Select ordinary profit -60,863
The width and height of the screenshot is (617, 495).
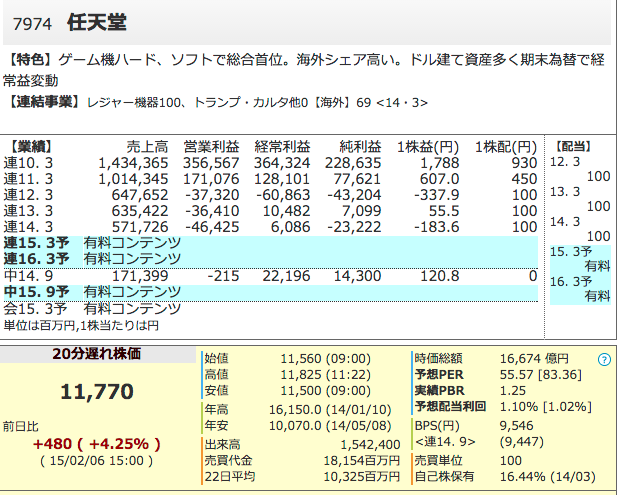tap(283, 195)
